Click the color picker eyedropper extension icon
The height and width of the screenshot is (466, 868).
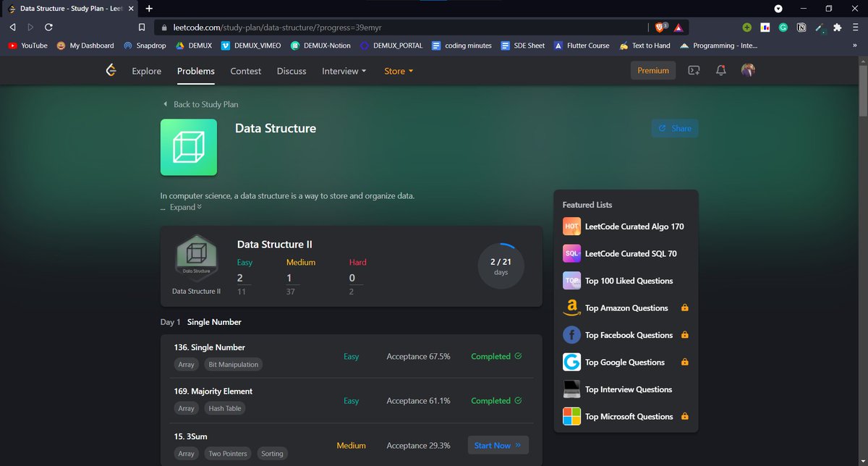[x=820, y=27]
